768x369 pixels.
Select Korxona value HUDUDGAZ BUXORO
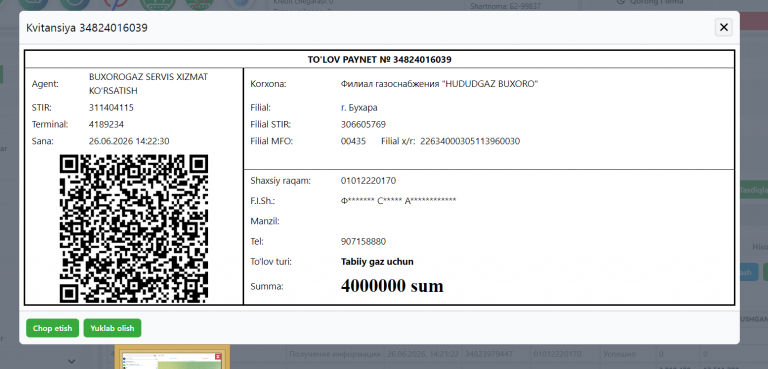point(439,84)
